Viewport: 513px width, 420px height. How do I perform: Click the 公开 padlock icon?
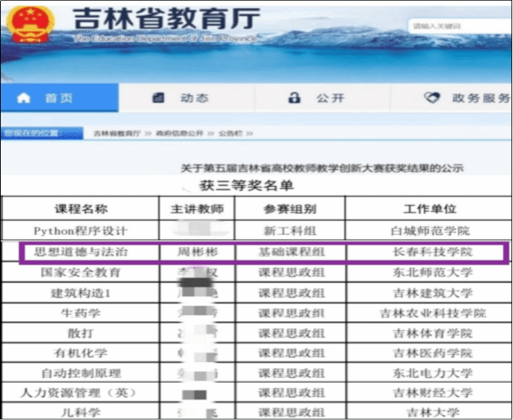(294, 97)
